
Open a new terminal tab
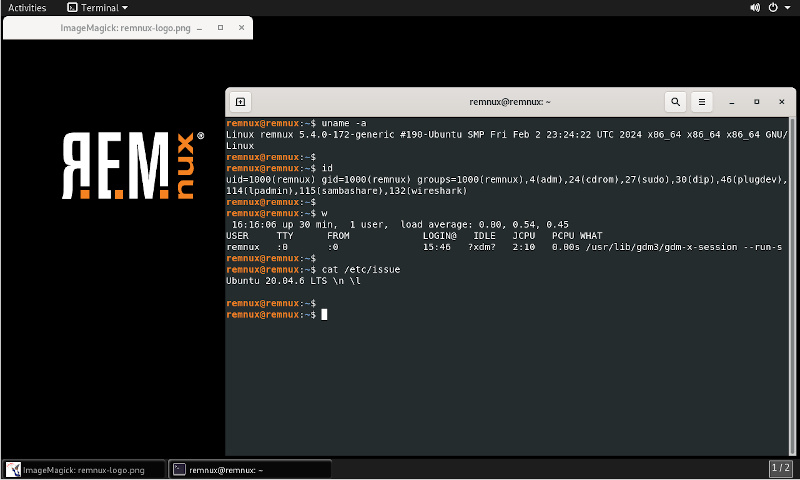pos(240,102)
